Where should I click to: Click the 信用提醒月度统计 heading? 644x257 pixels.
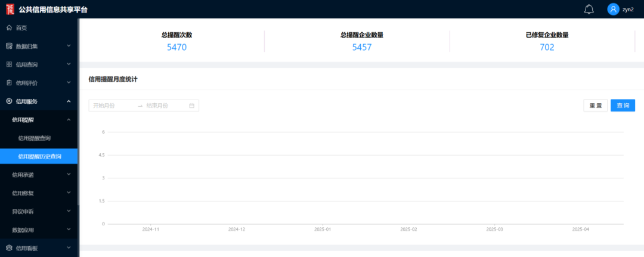(113, 79)
